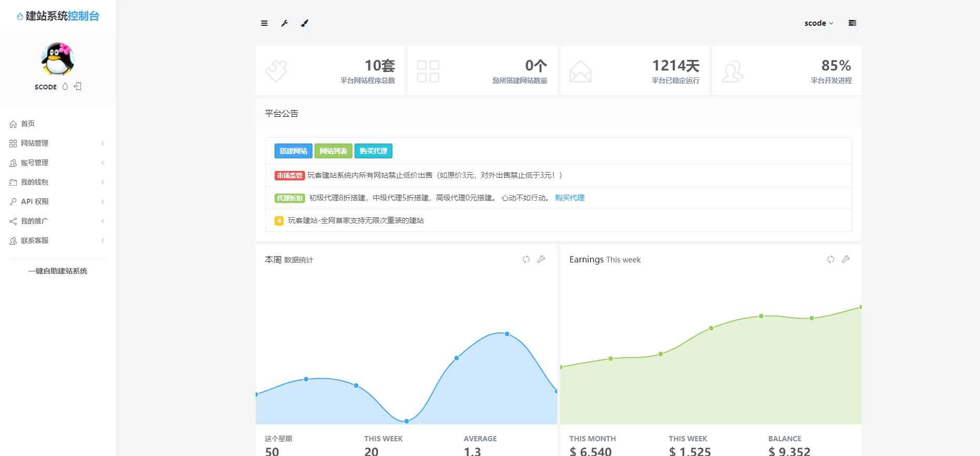Click the flame logo icon by 建站系统控制台

20,16
